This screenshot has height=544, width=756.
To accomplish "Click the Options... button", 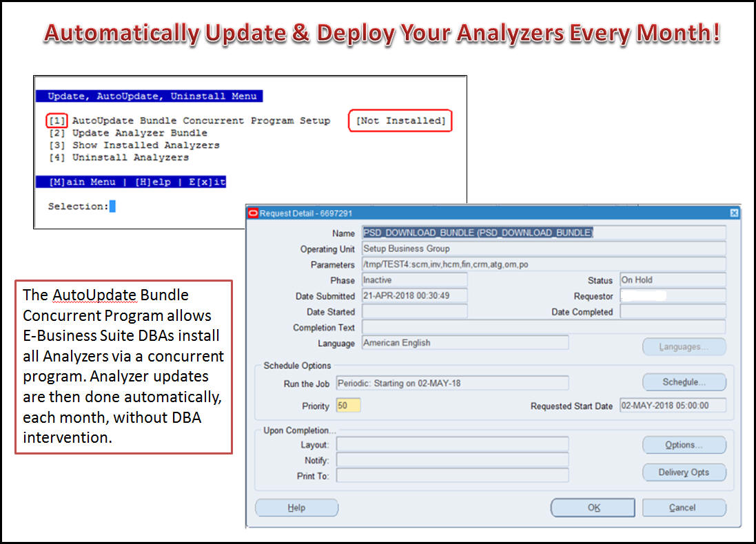I will (684, 445).
